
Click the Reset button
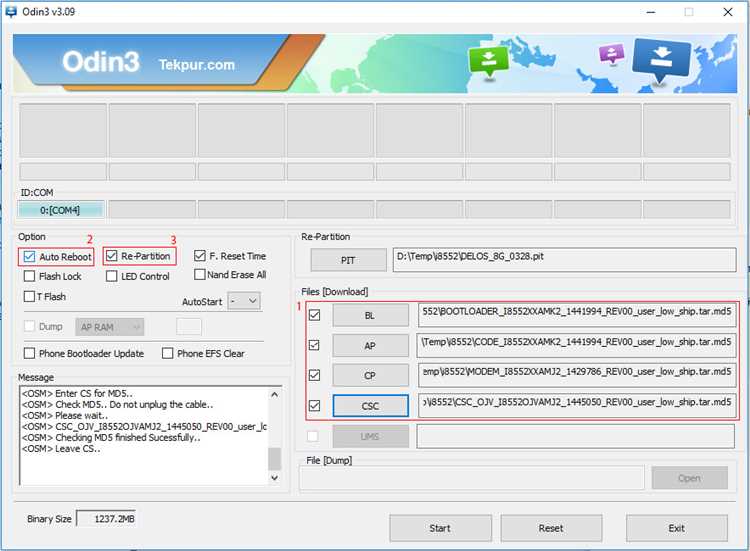pyautogui.click(x=551, y=528)
